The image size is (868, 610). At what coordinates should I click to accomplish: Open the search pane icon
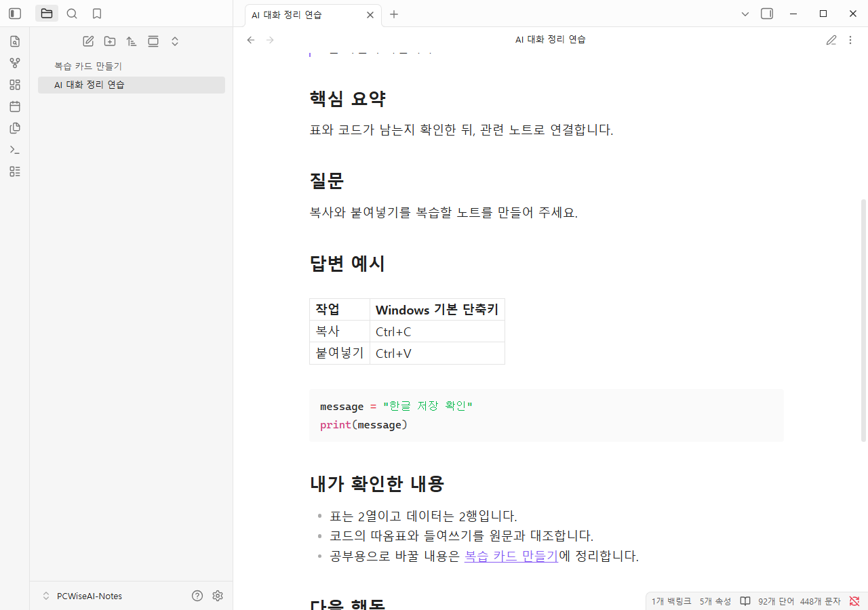tap(72, 14)
